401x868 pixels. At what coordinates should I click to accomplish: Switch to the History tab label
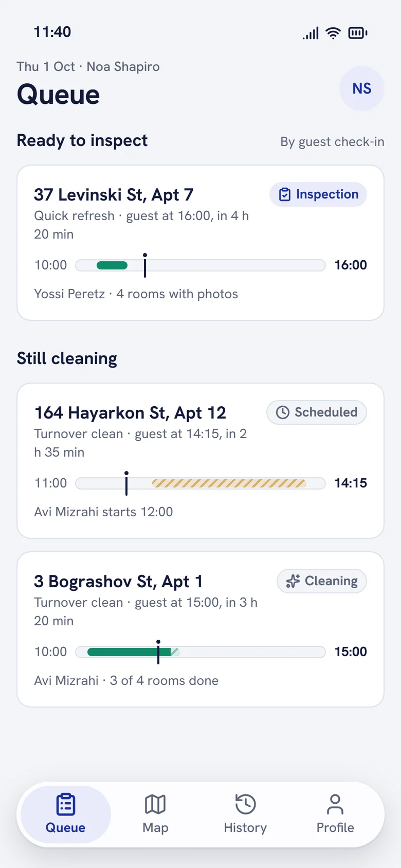(245, 827)
